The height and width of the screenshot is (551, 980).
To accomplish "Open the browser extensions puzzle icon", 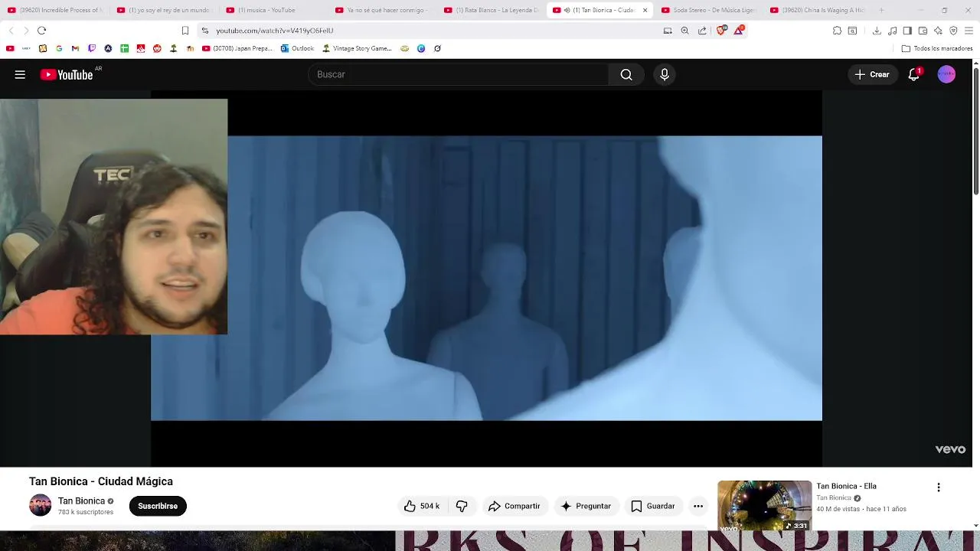I will (x=837, y=31).
